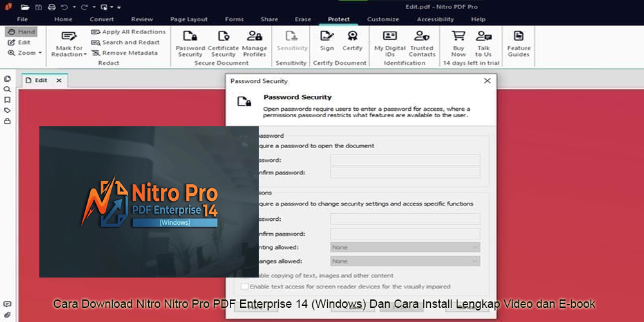644x322 pixels.
Task: Open Manage Profiles
Action: coord(254,44)
